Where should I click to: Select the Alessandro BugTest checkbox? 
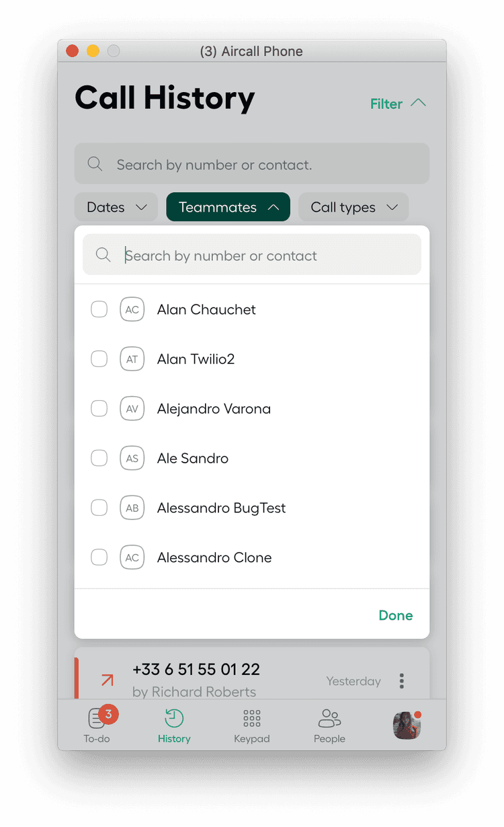click(99, 508)
